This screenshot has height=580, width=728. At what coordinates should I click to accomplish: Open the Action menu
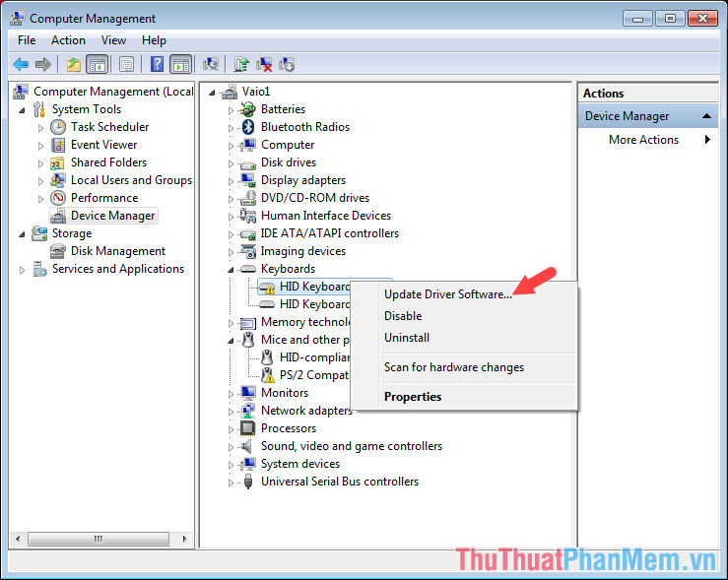(68, 40)
